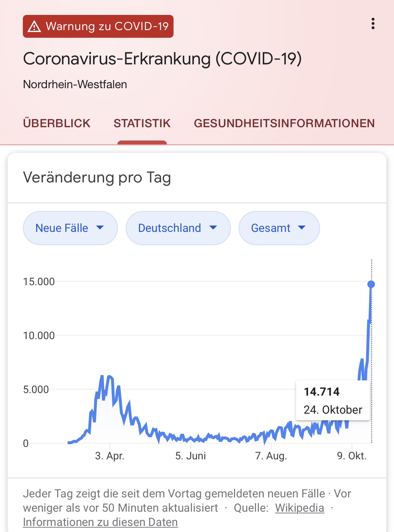
Task: Click the Deutschland dropdown arrow icon
Action: 213,227
